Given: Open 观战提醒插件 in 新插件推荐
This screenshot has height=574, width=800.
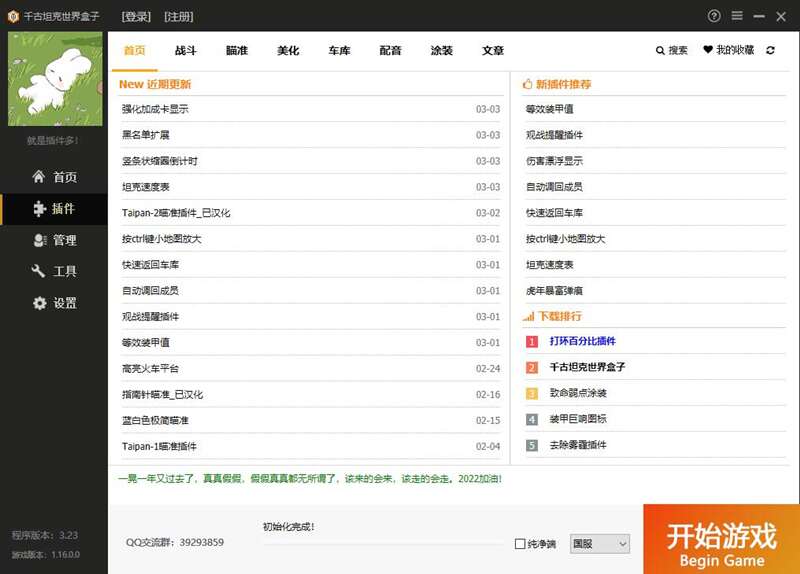Looking at the screenshot, I should [x=554, y=135].
